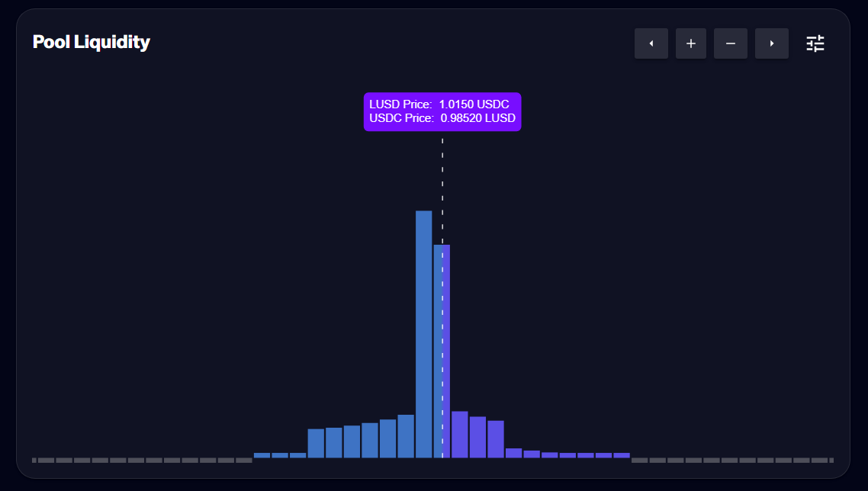Open chart settings sliders icon
The image size is (868, 491).
click(x=815, y=43)
